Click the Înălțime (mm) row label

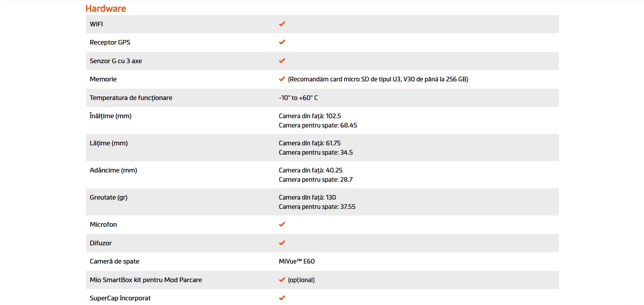[x=110, y=116]
